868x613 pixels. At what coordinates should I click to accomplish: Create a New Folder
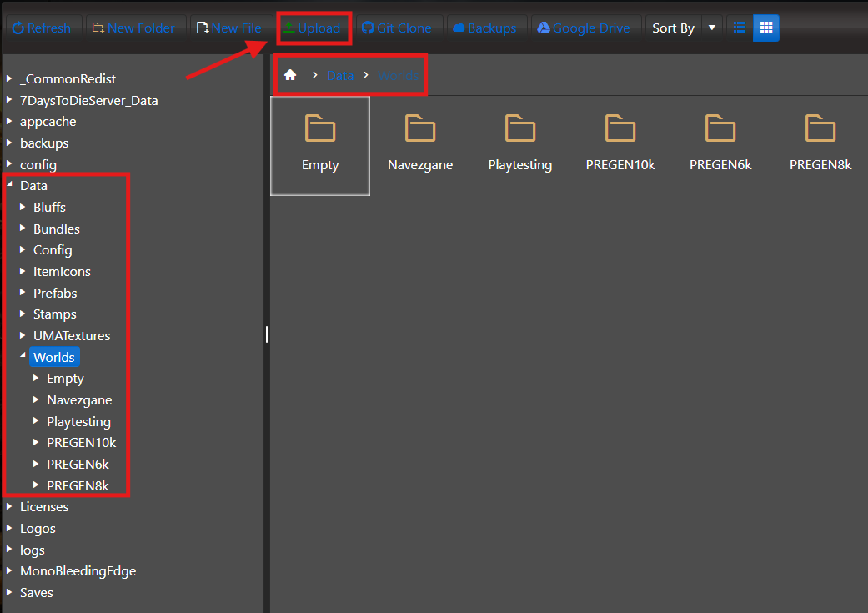click(x=133, y=28)
